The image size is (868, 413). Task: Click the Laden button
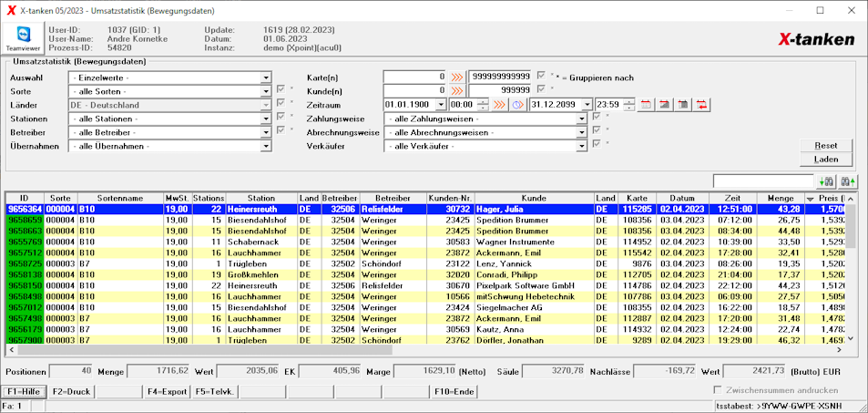(x=826, y=160)
